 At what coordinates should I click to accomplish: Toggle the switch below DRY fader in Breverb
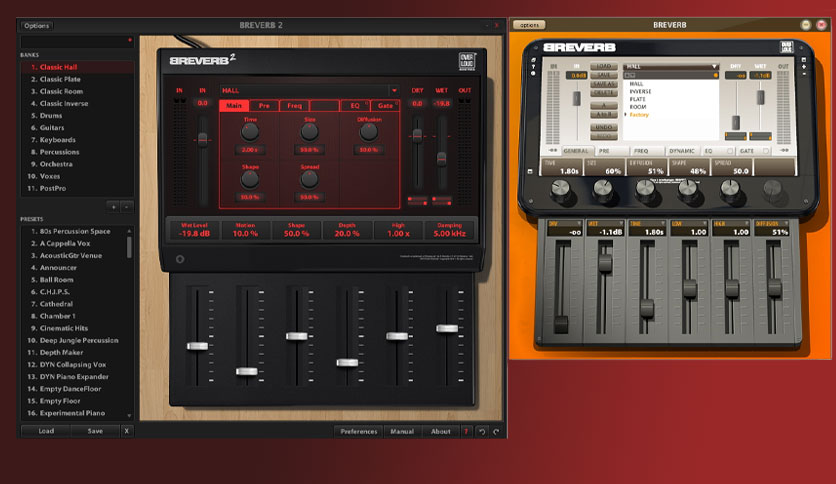tap(736, 136)
